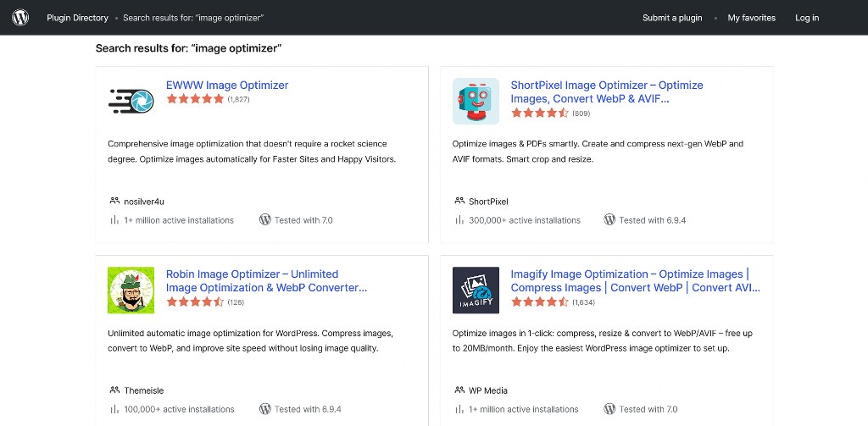
Task: Click installations bar icon in EWWW card
Action: tap(114, 219)
